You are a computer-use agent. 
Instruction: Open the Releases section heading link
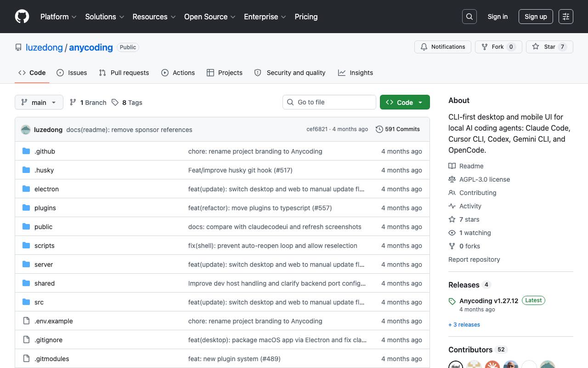pyautogui.click(x=464, y=285)
